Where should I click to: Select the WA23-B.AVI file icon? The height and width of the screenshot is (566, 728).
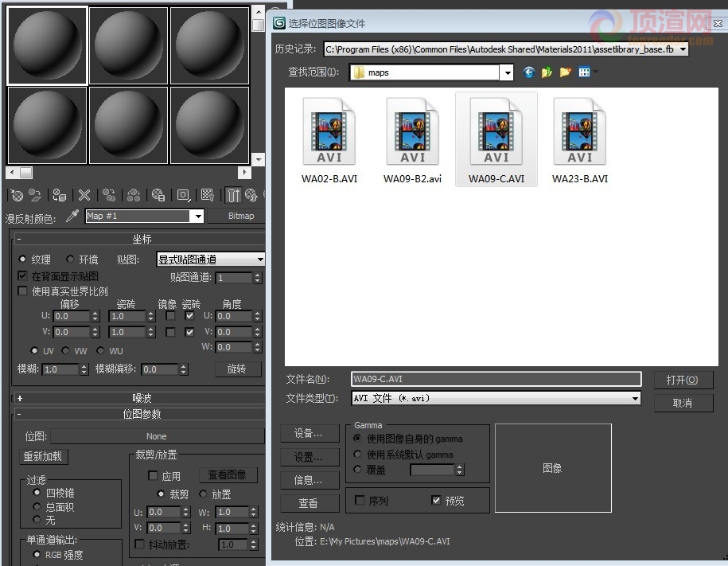pos(580,131)
